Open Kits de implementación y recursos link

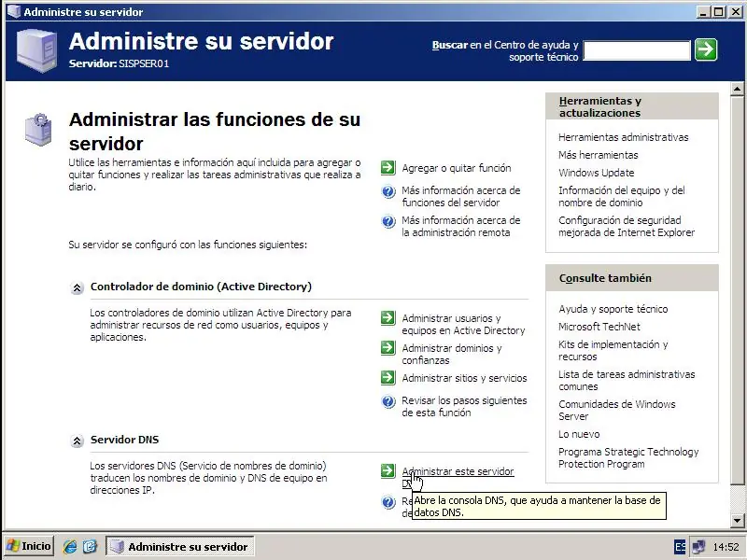[x=613, y=351]
